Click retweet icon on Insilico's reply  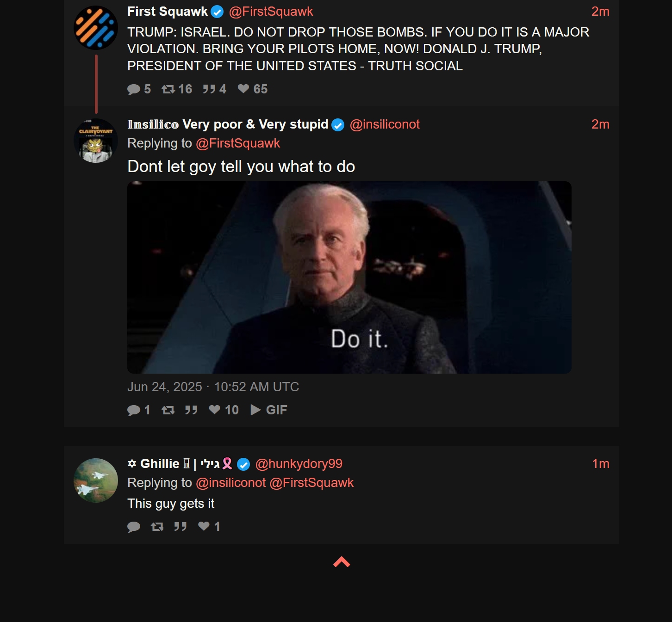click(x=168, y=410)
